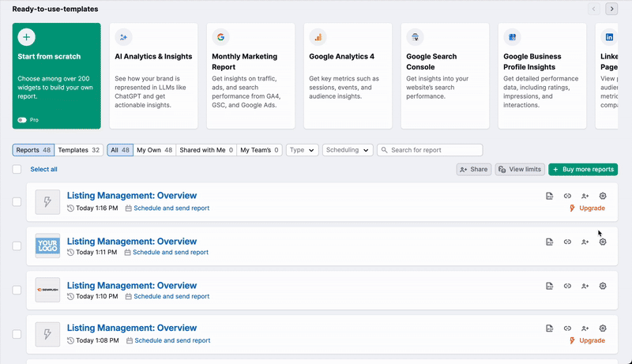Expand the Scheduling dropdown
The image size is (632, 364).
(x=348, y=150)
